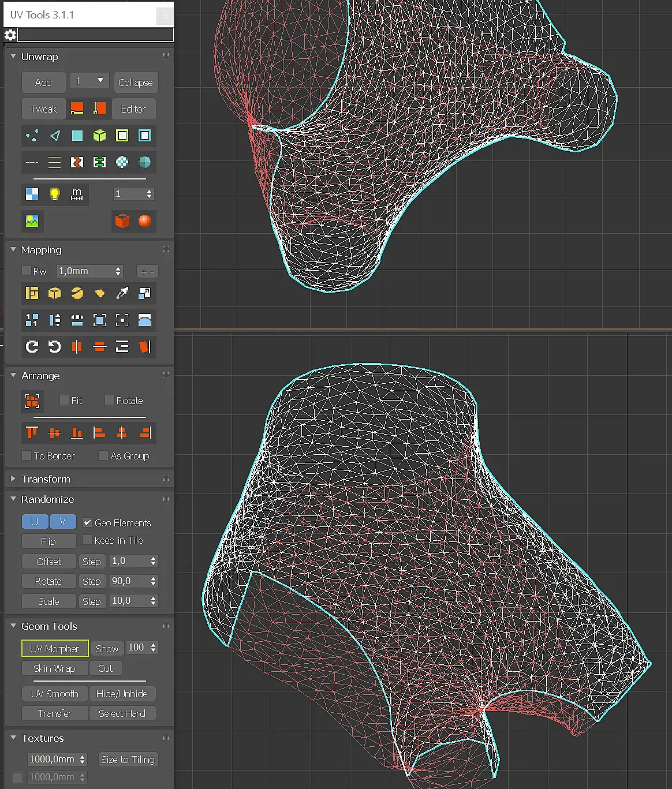Click the '+ -' button in Mapping

click(147, 271)
